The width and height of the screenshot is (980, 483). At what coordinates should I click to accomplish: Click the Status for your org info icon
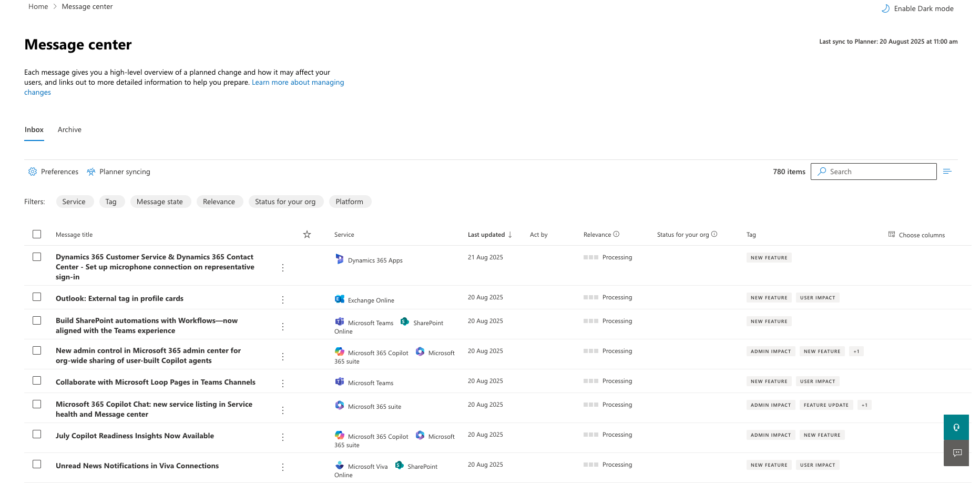click(714, 234)
